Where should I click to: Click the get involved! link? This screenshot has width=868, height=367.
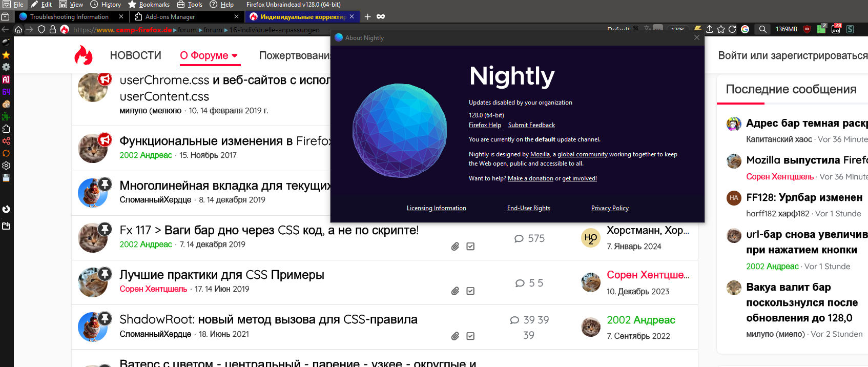pos(580,178)
